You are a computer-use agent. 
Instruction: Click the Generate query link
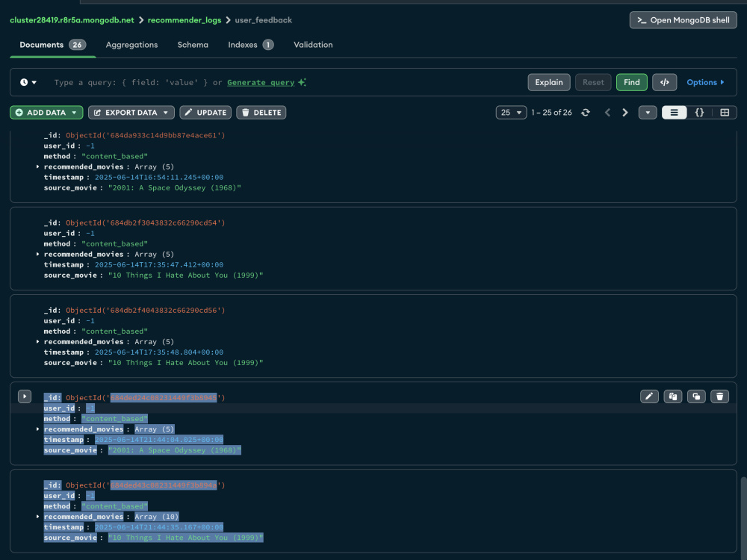pyautogui.click(x=261, y=82)
